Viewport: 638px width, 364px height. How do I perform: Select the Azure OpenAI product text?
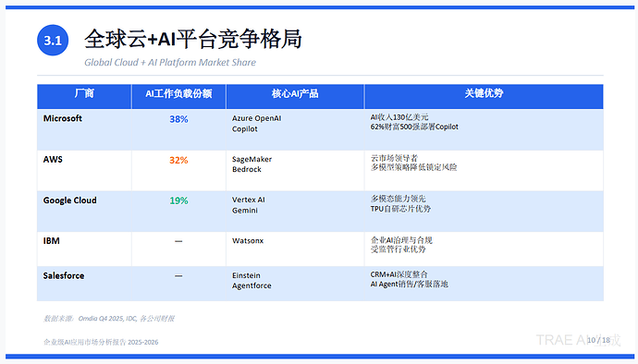tap(256, 118)
